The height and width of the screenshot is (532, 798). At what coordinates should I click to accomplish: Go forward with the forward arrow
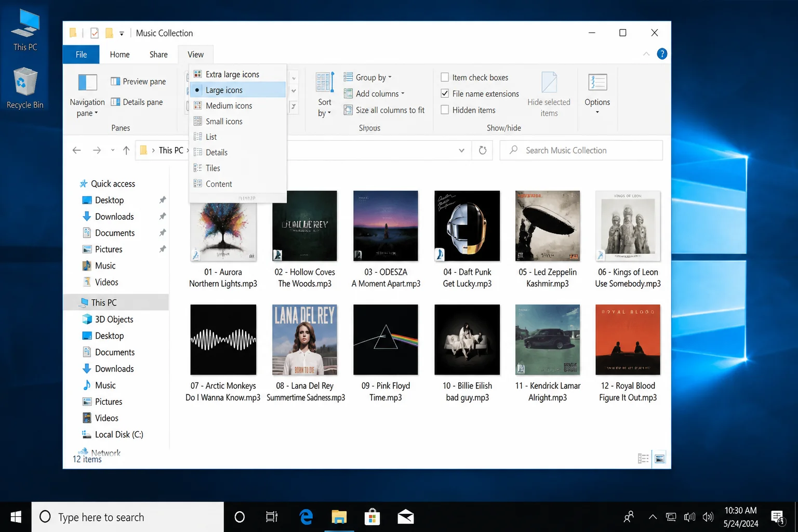pyautogui.click(x=97, y=150)
